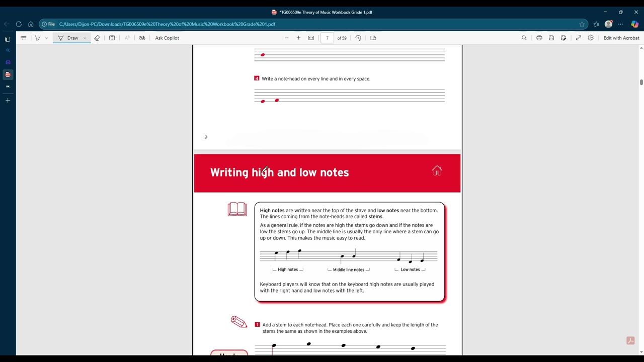
Task: Go to the browser home page
Action: (x=31, y=24)
